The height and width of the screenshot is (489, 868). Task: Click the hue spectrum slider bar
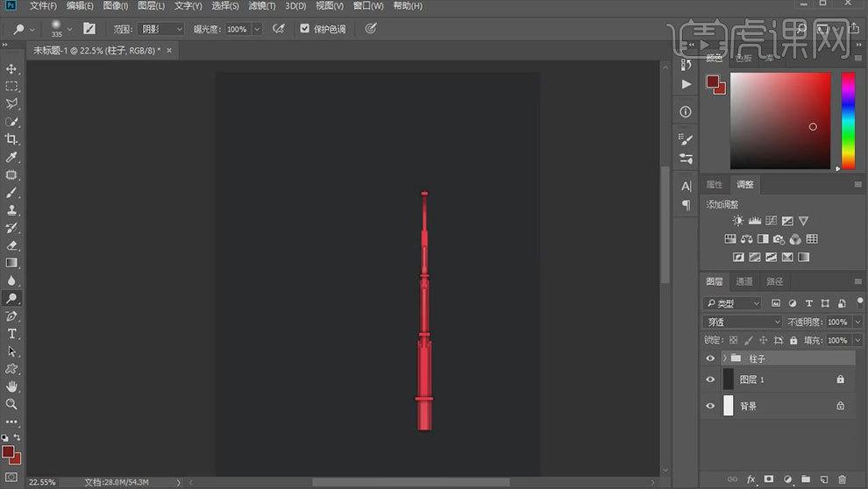pyautogui.click(x=849, y=121)
